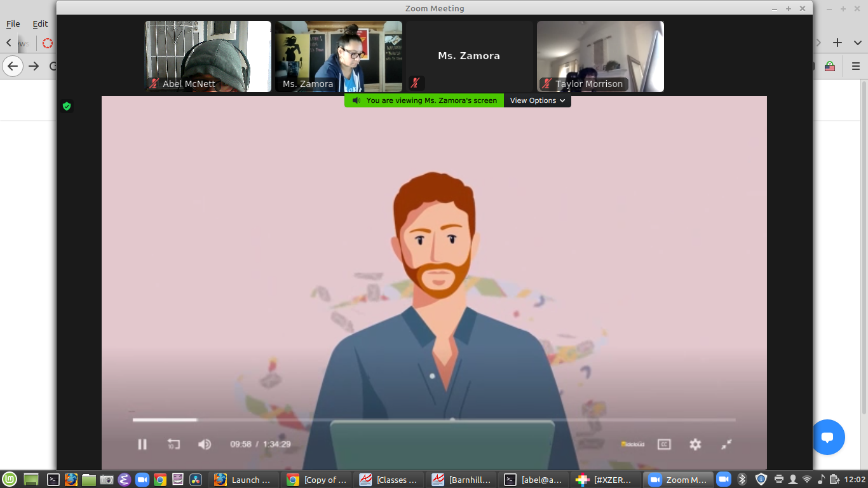Open the video player settings gear
This screenshot has height=488, width=868.
coord(695,444)
